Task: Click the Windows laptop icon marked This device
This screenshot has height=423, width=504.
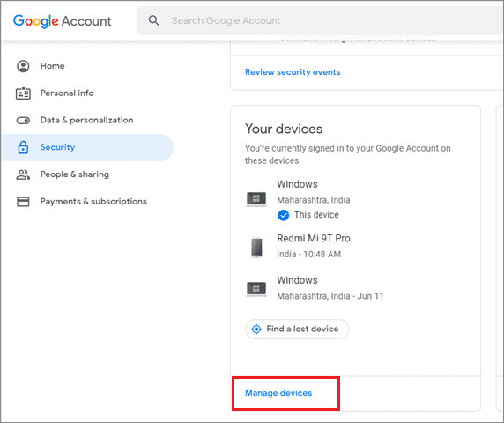Action: (x=256, y=199)
